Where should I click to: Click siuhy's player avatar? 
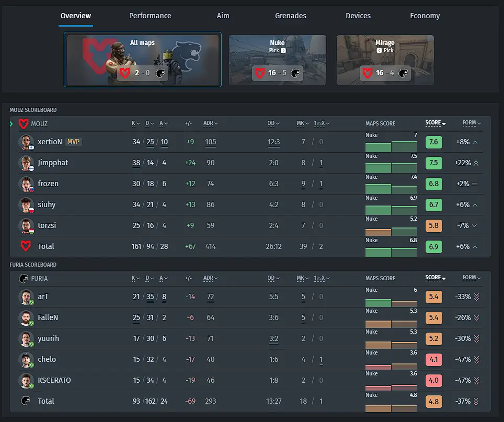tap(26, 205)
